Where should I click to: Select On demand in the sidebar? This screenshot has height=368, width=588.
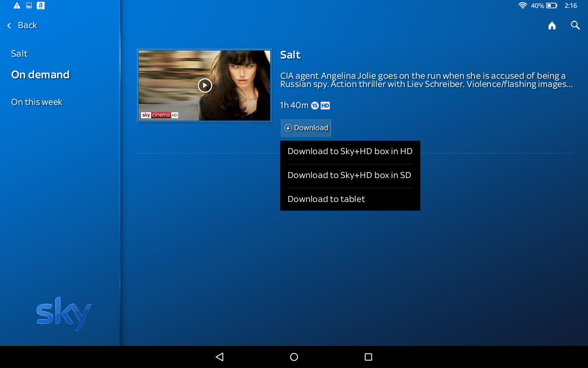[40, 75]
